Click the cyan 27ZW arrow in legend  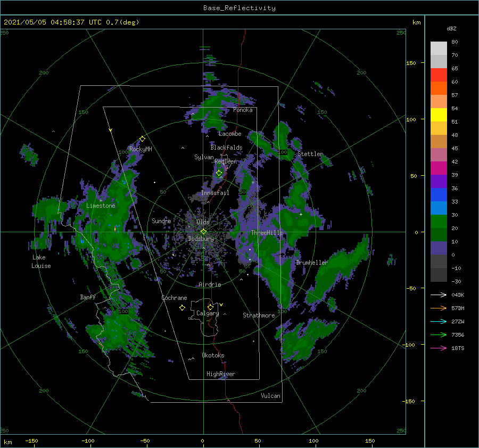439,321
